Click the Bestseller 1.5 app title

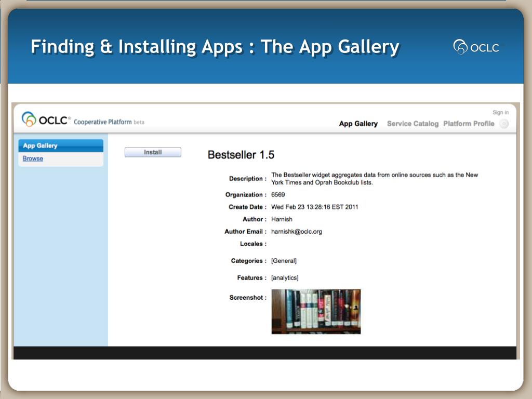(x=241, y=155)
